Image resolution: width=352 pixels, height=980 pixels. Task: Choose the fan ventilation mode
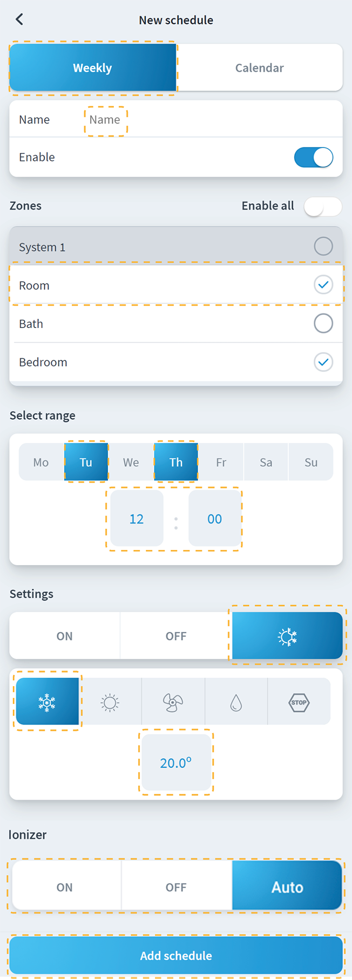pos(173,702)
